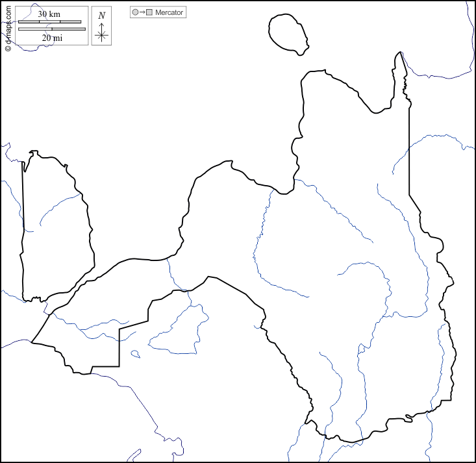This screenshot has width=476, height=463.
Task: Click the kilometer scale bar
Action: (50, 22)
